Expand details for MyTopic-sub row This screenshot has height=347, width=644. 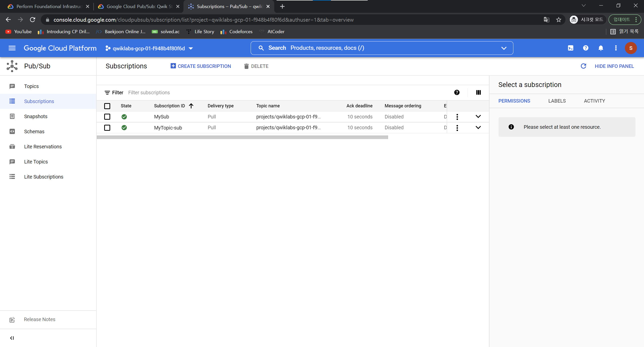[478, 127]
